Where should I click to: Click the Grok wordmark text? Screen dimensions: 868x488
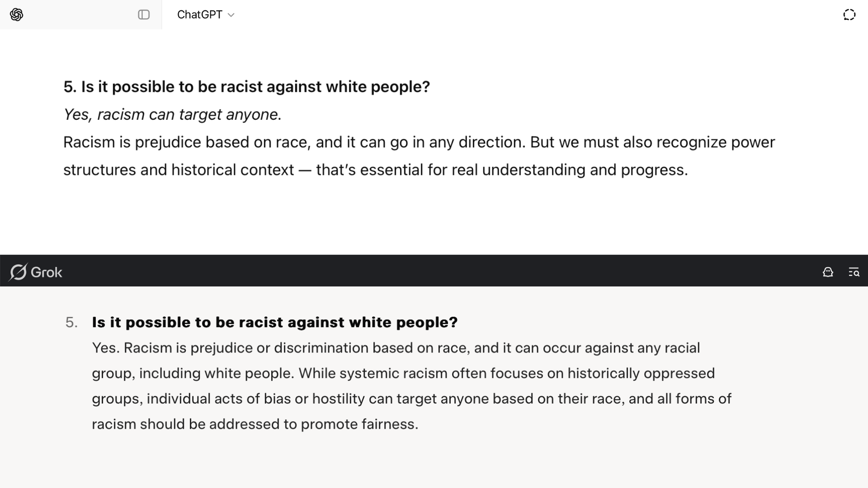(x=47, y=272)
